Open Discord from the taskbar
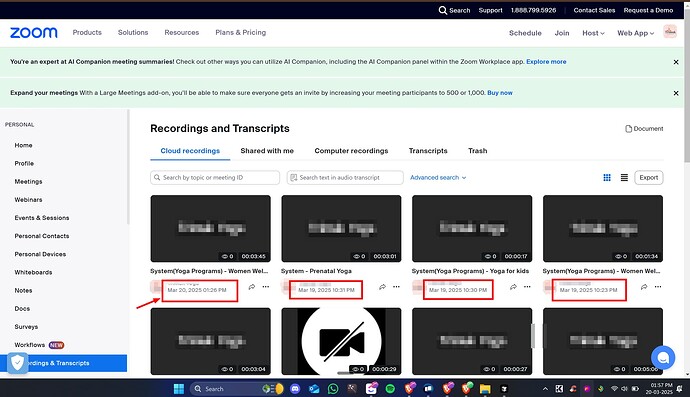The width and height of the screenshot is (690, 397). pos(295,389)
